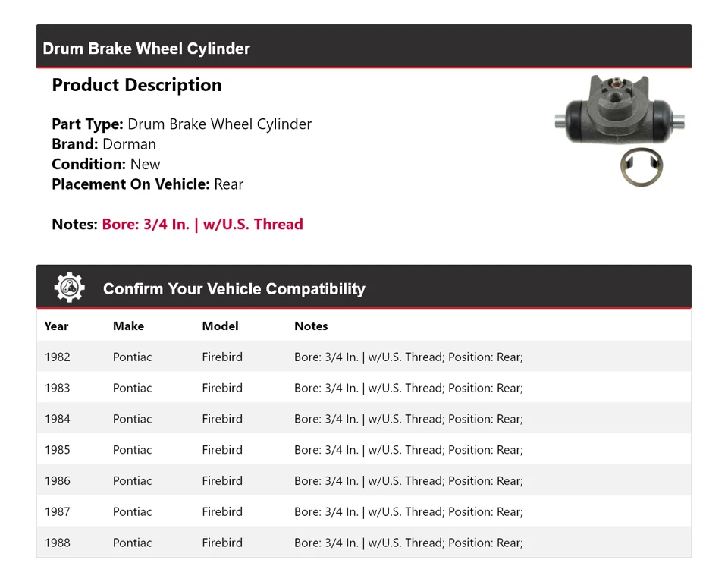The image size is (728, 582).
Task: Click the Brand: Dorman line
Action: pyautogui.click(x=104, y=144)
